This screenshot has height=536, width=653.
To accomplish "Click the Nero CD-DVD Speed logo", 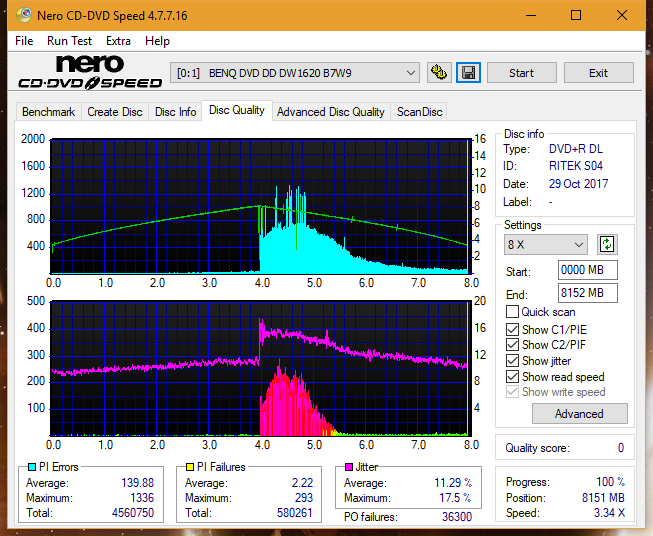I will coord(90,72).
